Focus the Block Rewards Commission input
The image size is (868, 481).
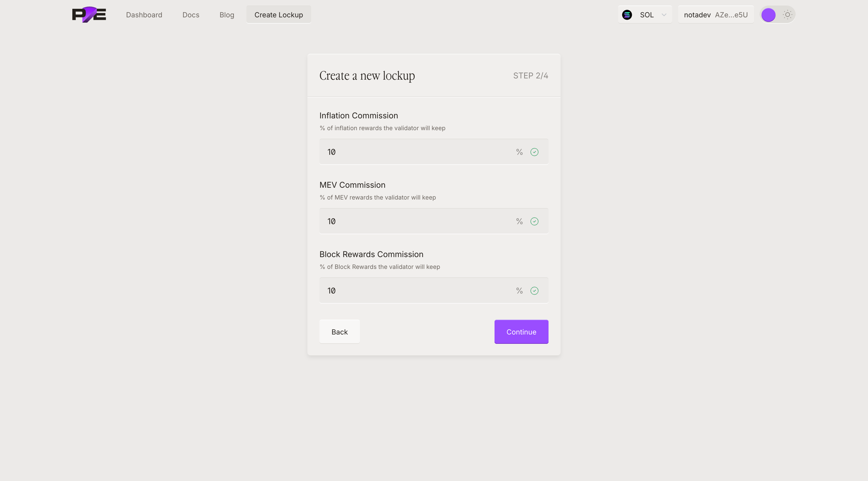coord(414,291)
